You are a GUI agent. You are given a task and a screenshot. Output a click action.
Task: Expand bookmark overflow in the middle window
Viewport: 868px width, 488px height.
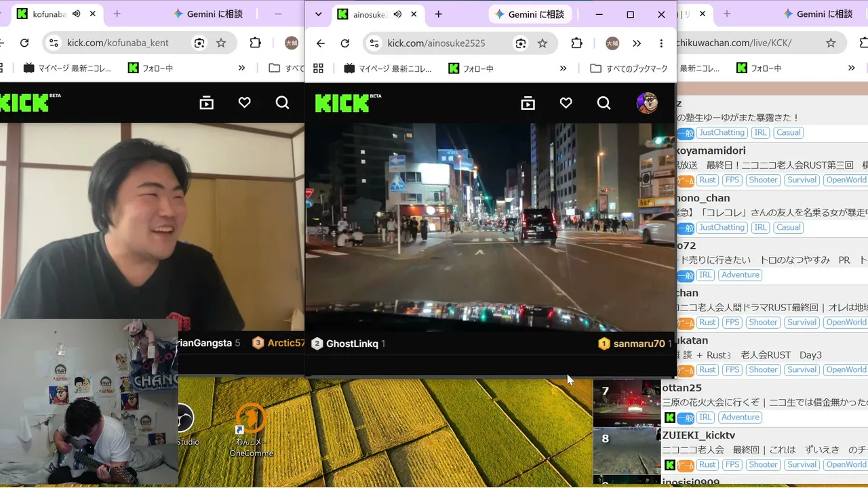pos(563,68)
